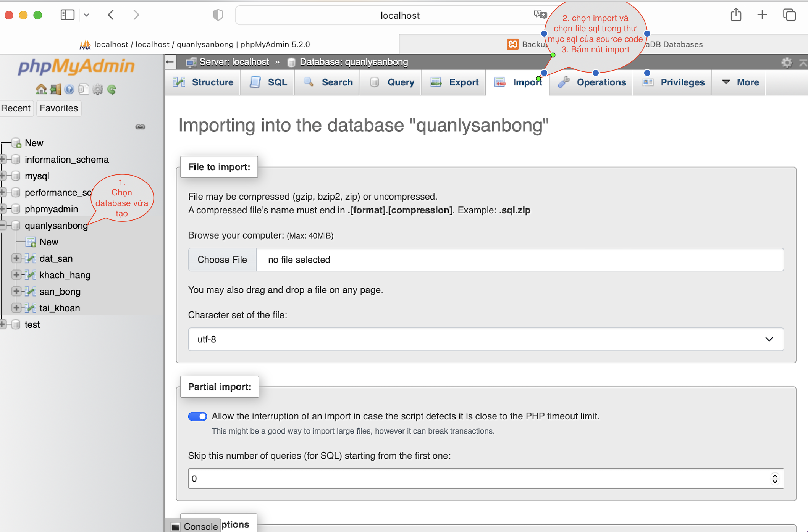Expand the san_bong table node
The image size is (808, 532).
(x=16, y=291)
